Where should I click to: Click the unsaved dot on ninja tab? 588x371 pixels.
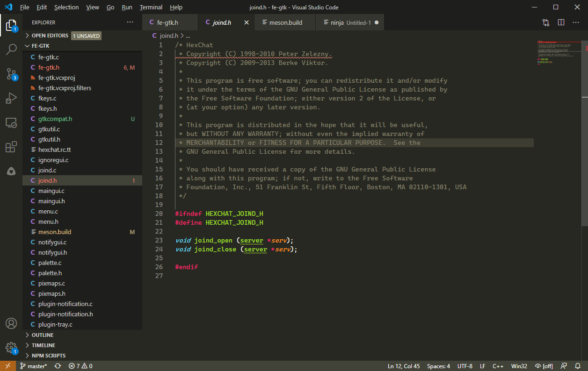(x=377, y=22)
